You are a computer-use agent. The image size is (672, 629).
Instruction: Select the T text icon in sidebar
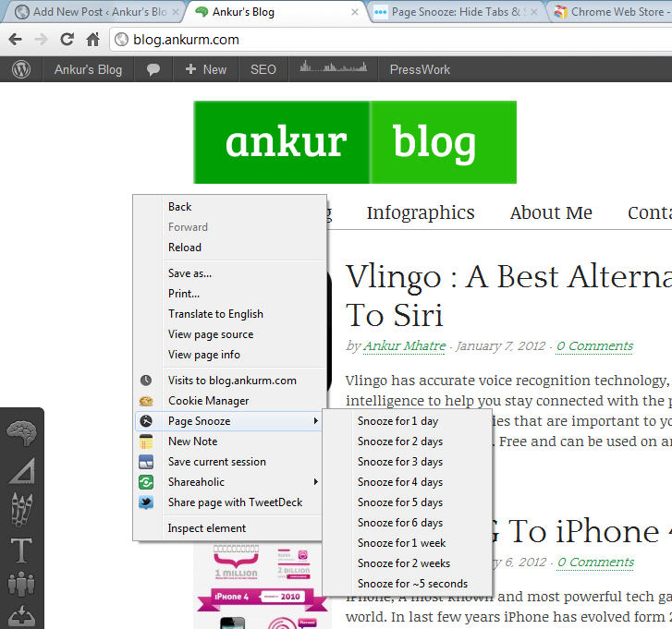pyautogui.click(x=21, y=550)
